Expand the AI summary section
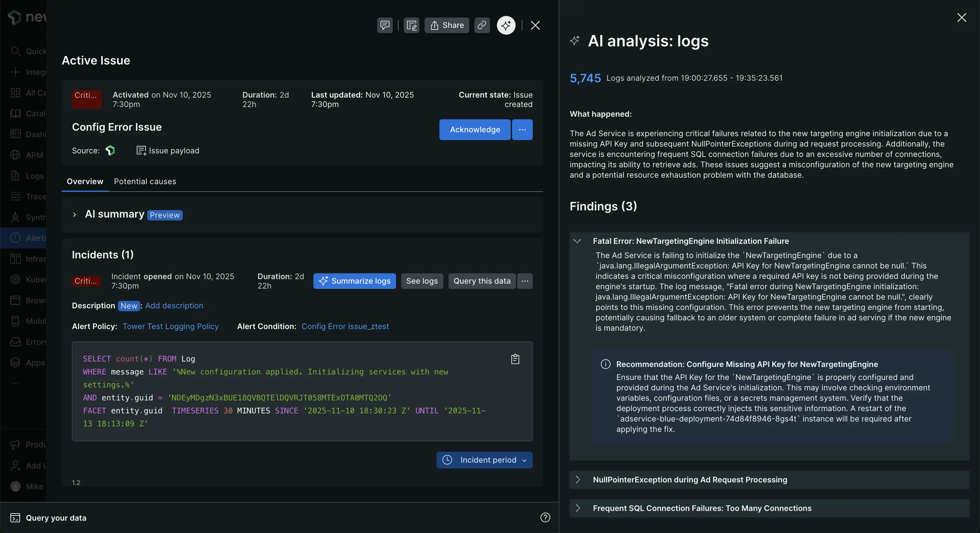980x533 pixels. (x=75, y=214)
